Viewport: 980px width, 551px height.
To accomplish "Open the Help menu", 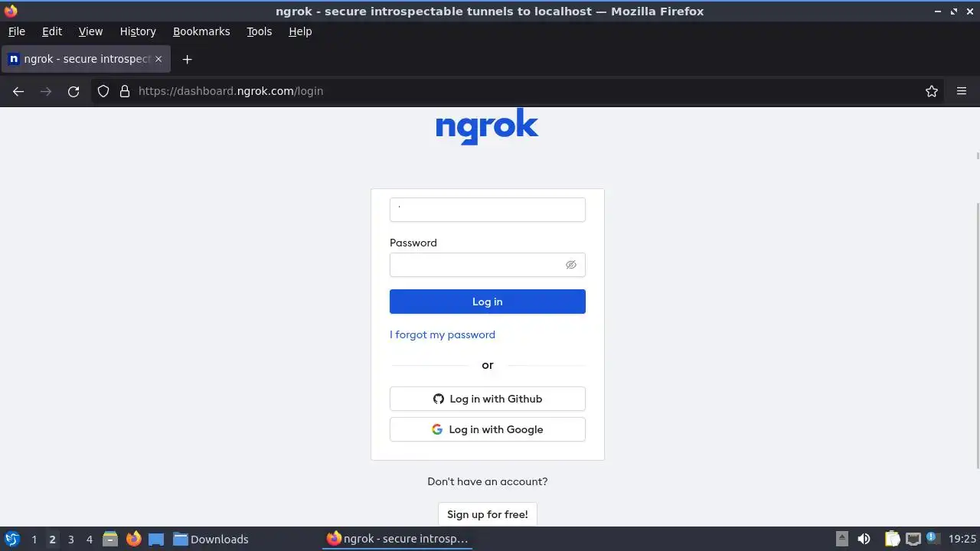I will coord(300,31).
